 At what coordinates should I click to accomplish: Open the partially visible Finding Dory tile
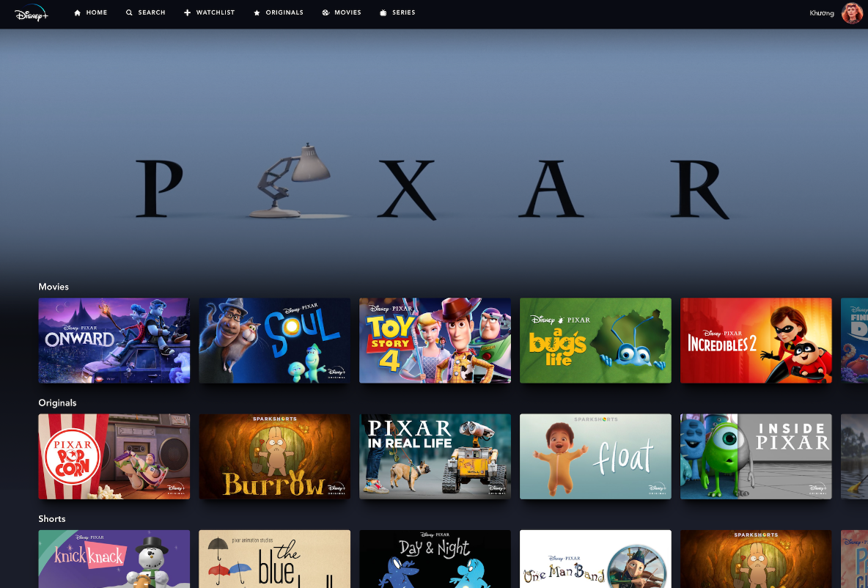coord(854,340)
